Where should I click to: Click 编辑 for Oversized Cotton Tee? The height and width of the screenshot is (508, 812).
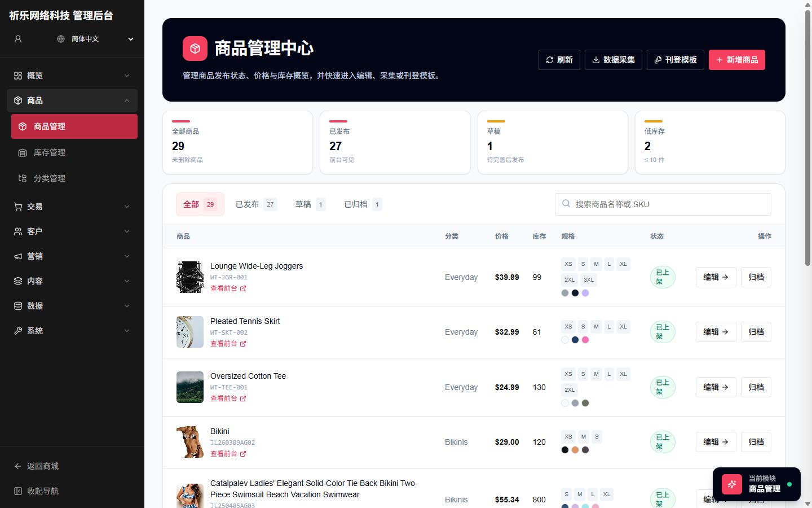(716, 387)
